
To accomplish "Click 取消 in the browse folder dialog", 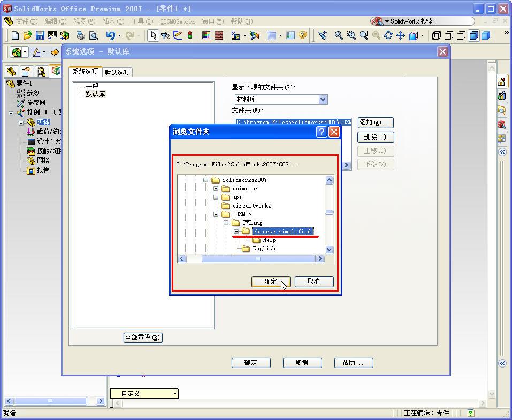I will (x=314, y=281).
